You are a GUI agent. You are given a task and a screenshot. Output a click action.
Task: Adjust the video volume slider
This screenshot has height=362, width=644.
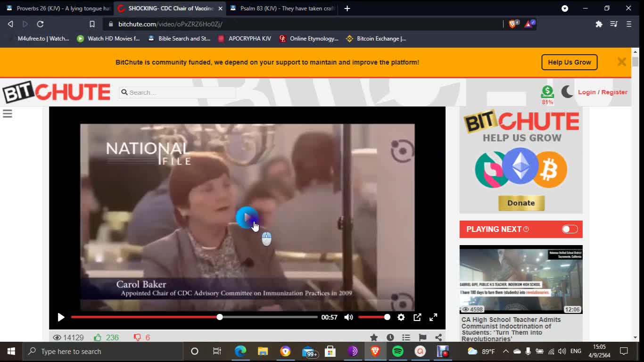pos(374,317)
